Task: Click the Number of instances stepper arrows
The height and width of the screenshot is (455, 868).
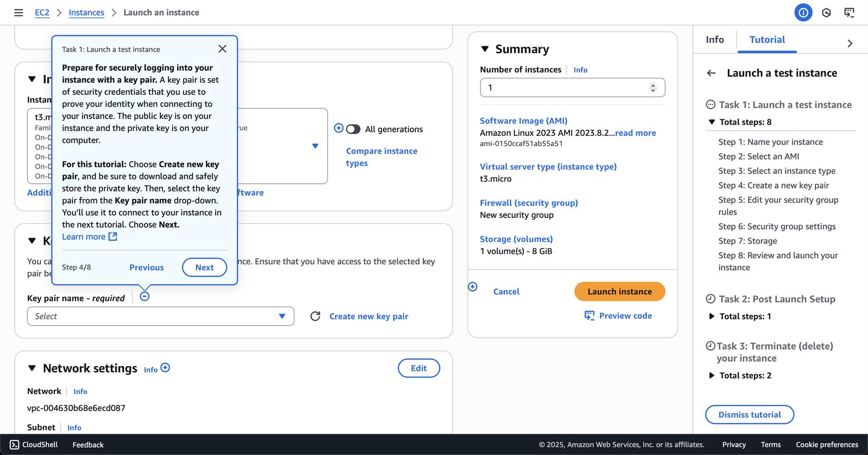Action: 653,87
